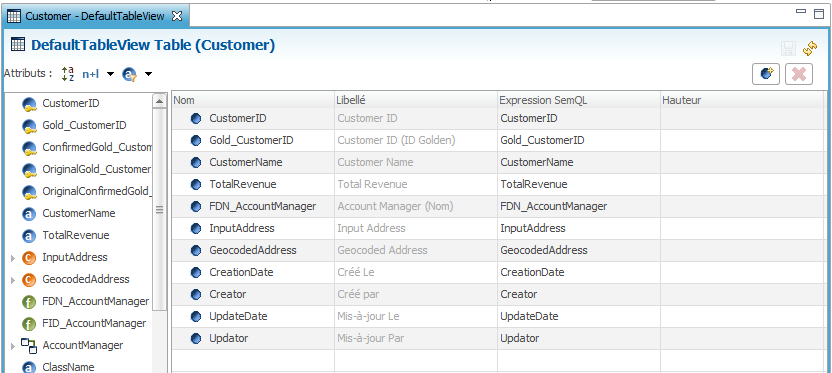Click TotalRevenue row icon in table
The height and width of the screenshot is (373, 832).
point(196,185)
